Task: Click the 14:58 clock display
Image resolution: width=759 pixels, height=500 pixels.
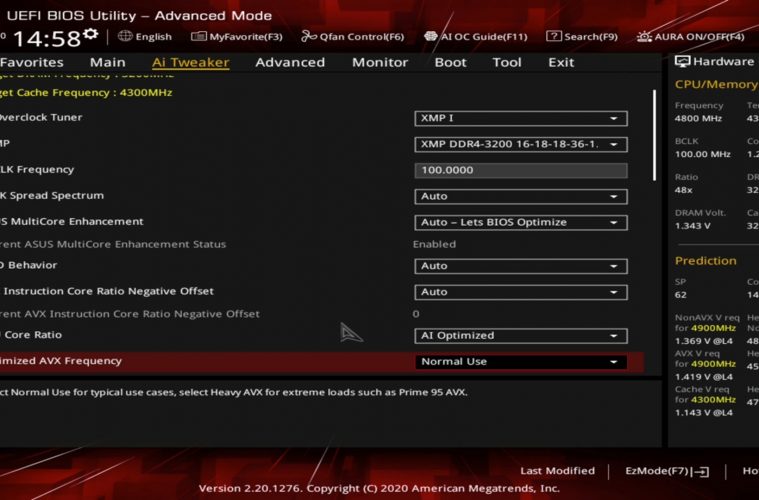Action: (46, 39)
